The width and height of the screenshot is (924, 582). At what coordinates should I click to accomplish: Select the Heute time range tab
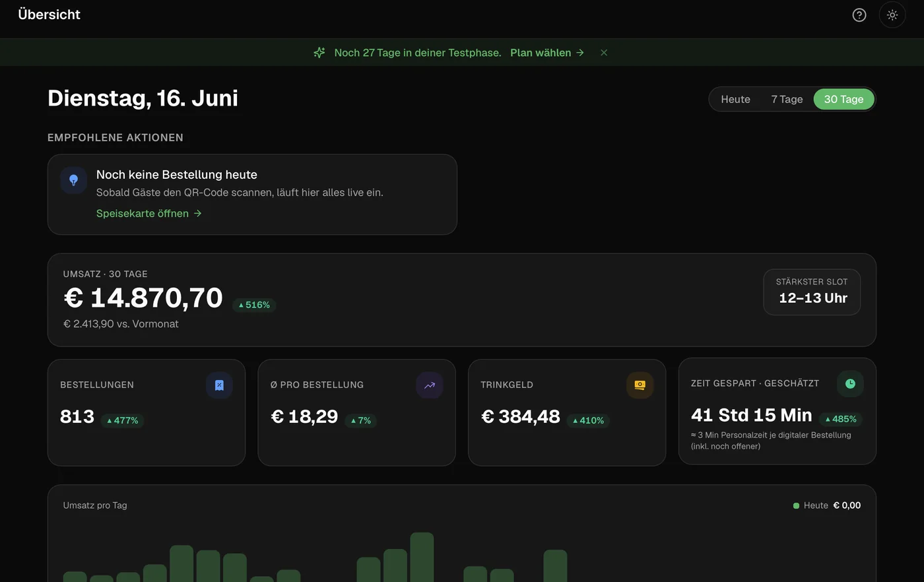(x=735, y=99)
